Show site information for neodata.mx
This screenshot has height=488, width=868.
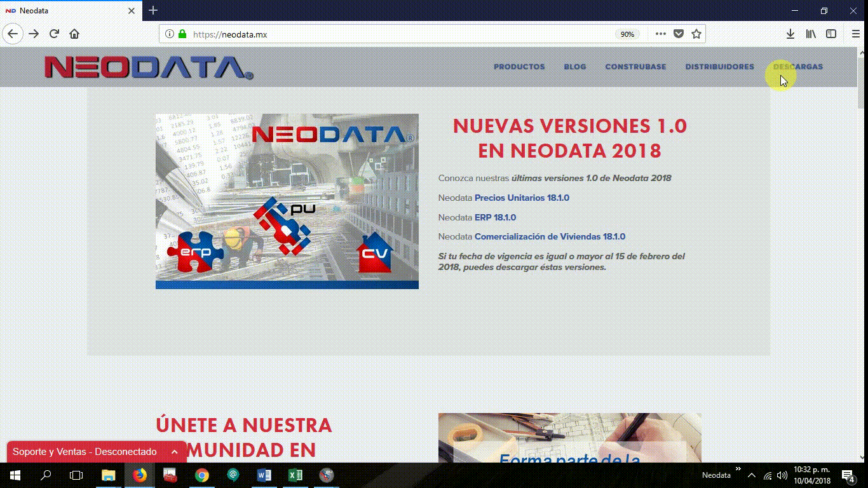click(x=169, y=34)
